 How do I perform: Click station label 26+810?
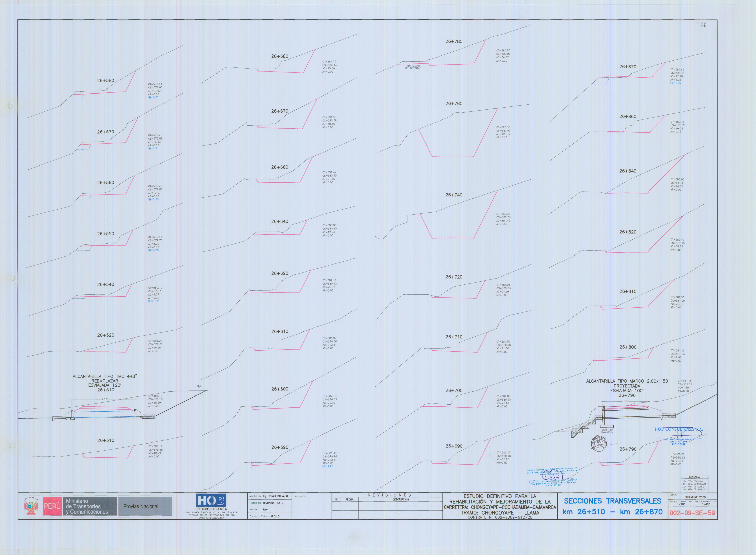[x=628, y=292]
